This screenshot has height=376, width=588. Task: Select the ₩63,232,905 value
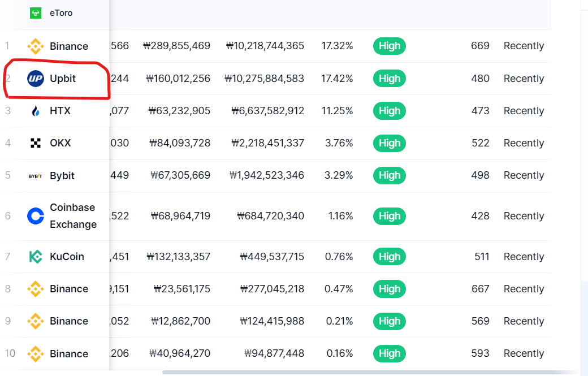179,111
